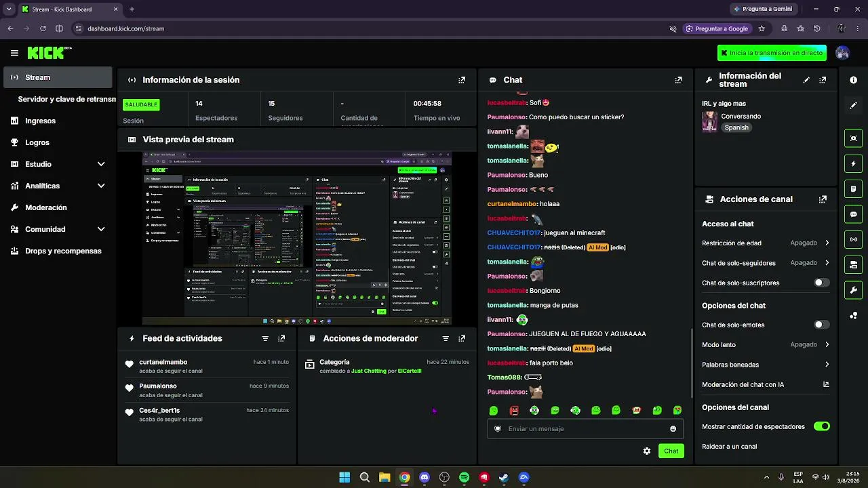Image resolution: width=868 pixels, height=488 pixels.
Task: Click the Spanish language tag
Action: point(736,127)
